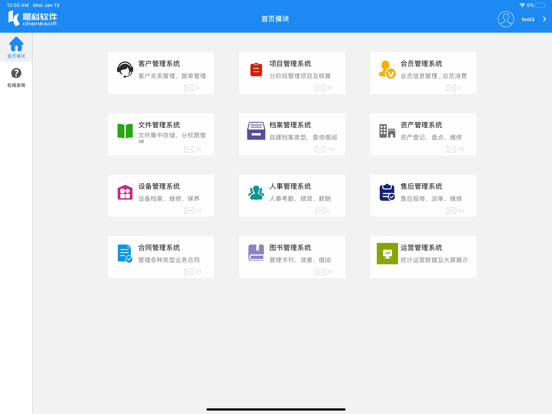This screenshot has width=552, height=414.
Task: Click the contract management blue document icon
Action: pyautogui.click(x=125, y=253)
